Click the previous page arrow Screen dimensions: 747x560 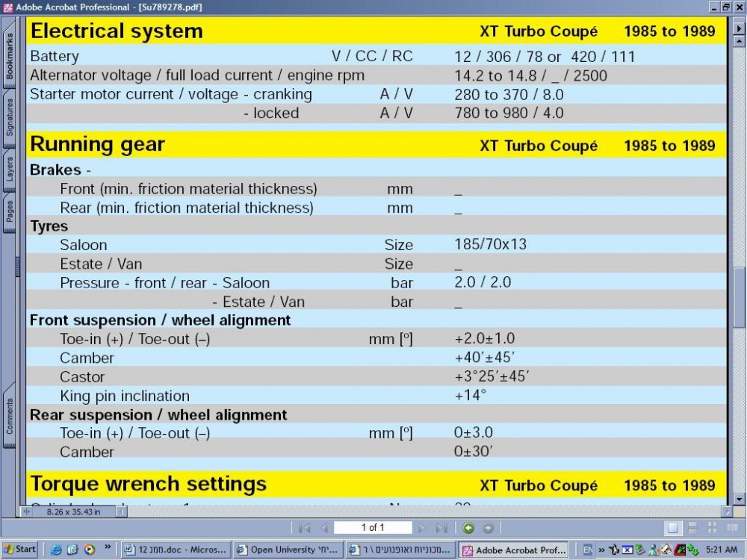(x=325, y=528)
